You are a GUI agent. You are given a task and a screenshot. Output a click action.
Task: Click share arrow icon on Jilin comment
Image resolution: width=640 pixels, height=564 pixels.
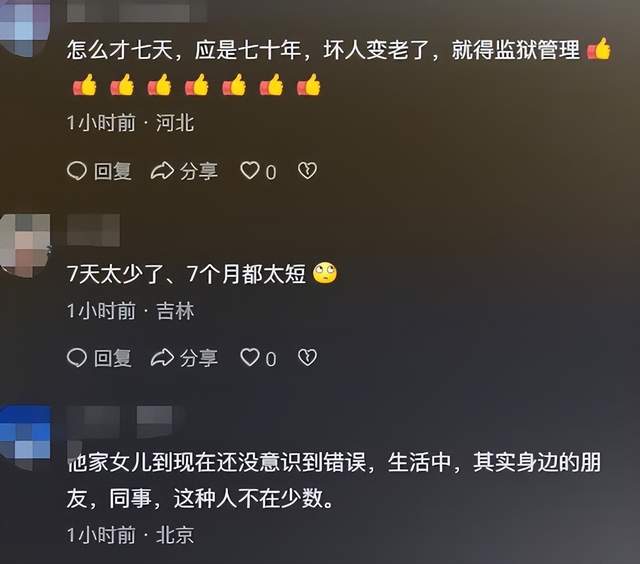click(162, 358)
